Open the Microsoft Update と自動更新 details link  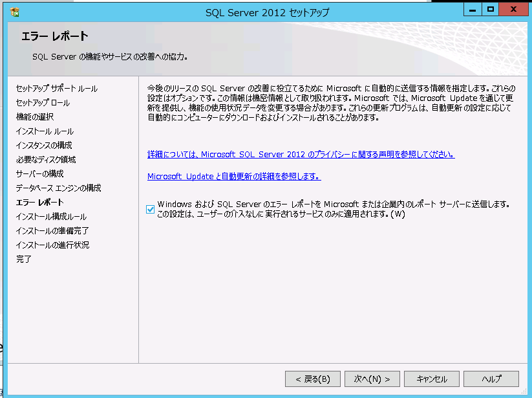tap(234, 177)
